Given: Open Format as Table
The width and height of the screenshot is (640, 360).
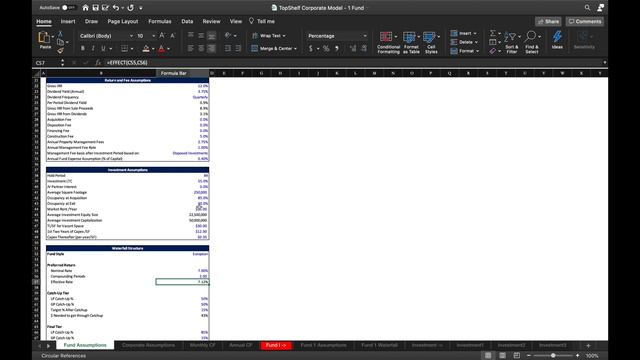Looking at the screenshot, I should pos(411,42).
